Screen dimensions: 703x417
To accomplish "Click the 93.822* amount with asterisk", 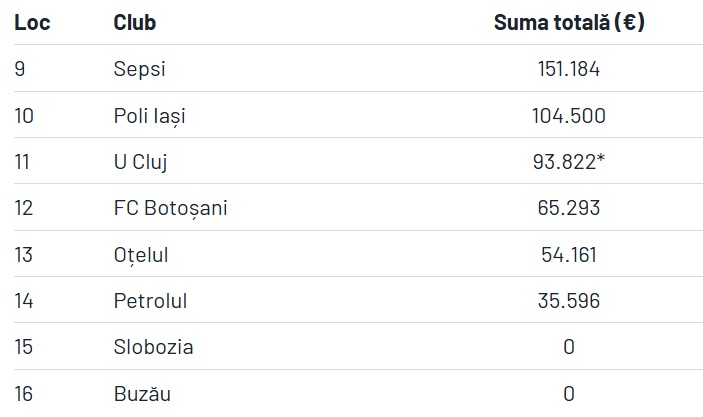I will [x=569, y=161].
